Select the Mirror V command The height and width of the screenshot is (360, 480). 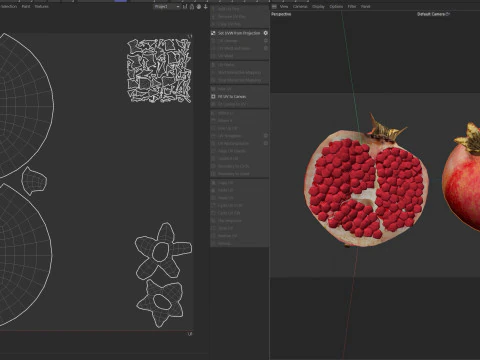[225, 120]
